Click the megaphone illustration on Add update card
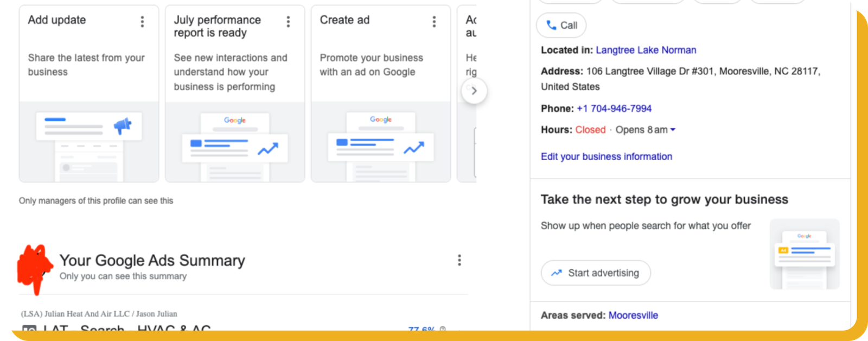Viewport: 868px width, 341px height. point(122,127)
